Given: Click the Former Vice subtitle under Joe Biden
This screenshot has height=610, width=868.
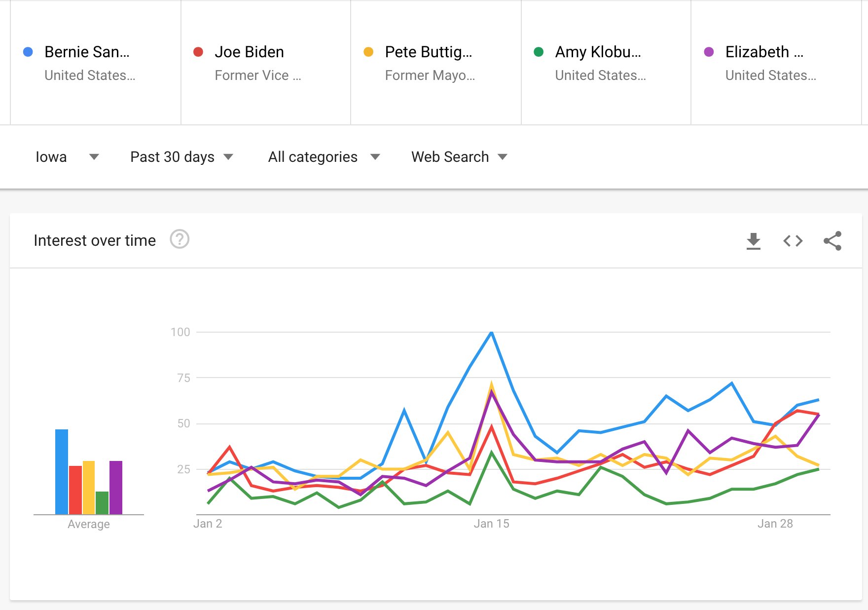Looking at the screenshot, I should [257, 76].
